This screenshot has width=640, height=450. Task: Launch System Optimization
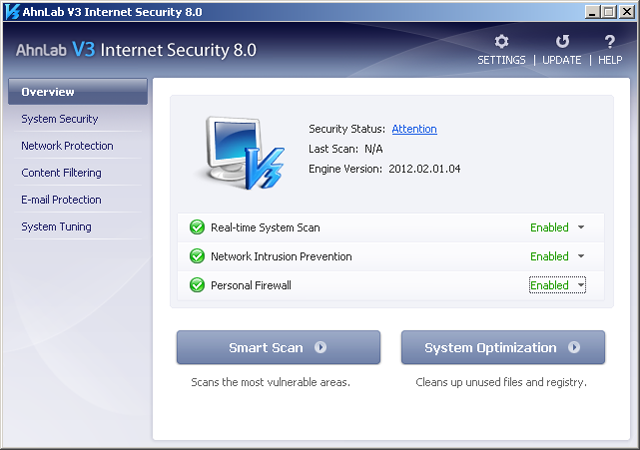click(490, 348)
